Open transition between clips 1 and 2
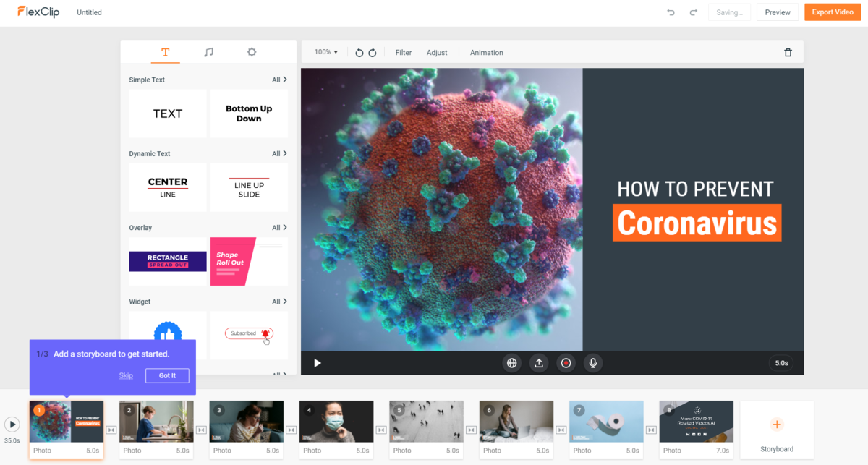 111,430
